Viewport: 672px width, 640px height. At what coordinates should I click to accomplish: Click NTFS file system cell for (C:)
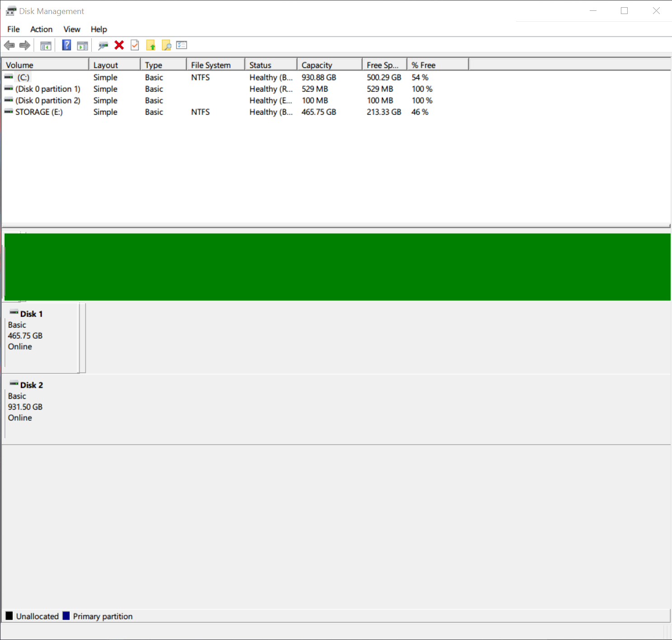(200, 77)
